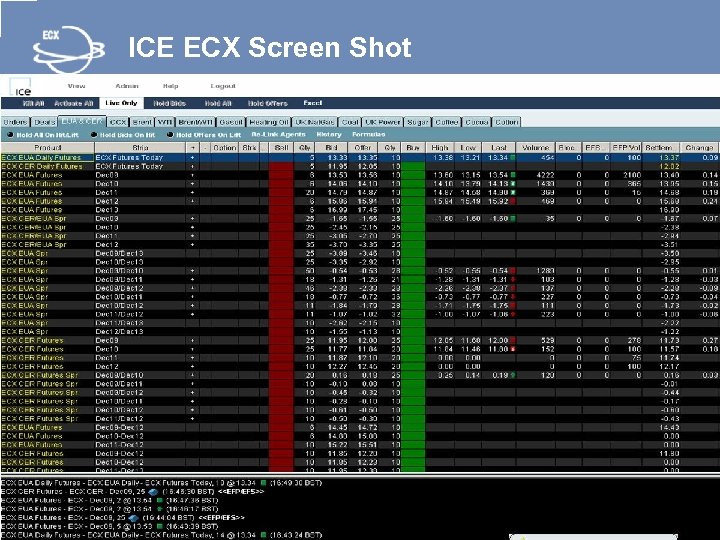
Task: Switch to the Heating Oil tab
Action: coord(269,122)
